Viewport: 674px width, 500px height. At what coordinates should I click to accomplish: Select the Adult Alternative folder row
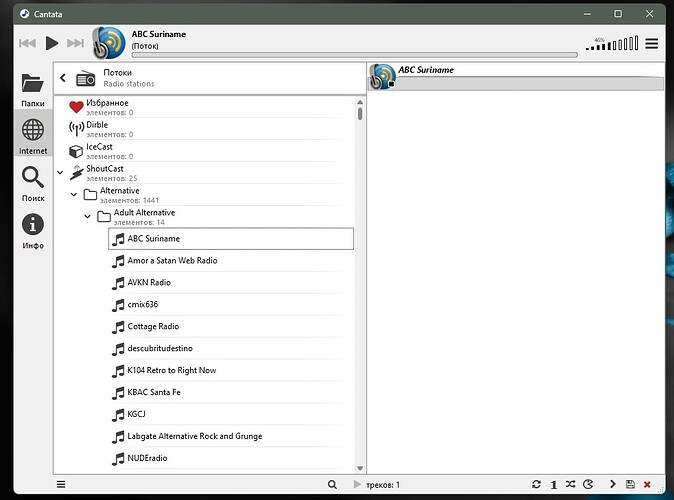pos(224,217)
